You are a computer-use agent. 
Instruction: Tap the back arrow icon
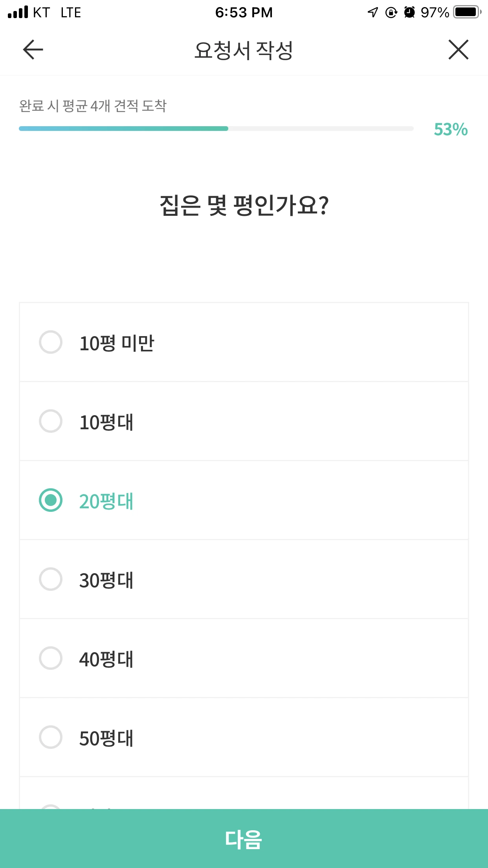pyautogui.click(x=33, y=50)
